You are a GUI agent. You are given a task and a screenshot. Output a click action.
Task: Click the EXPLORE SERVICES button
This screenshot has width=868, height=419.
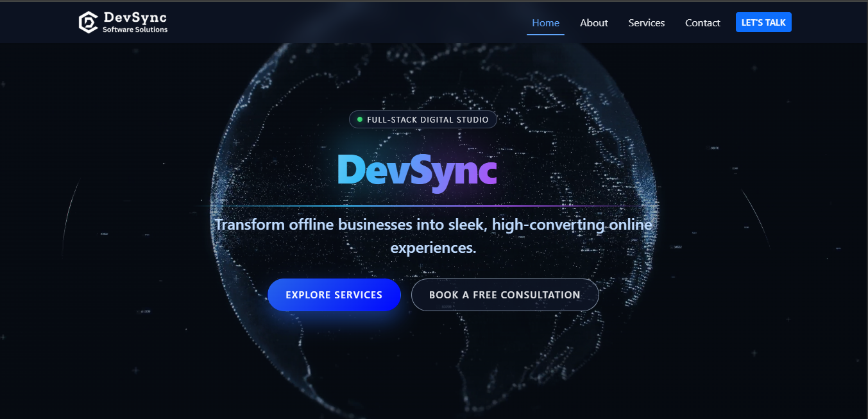pos(334,295)
